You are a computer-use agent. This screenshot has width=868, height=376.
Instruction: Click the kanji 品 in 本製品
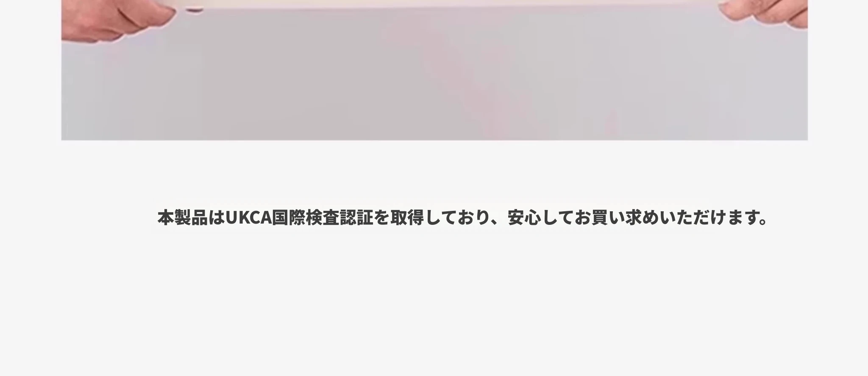[200, 218]
